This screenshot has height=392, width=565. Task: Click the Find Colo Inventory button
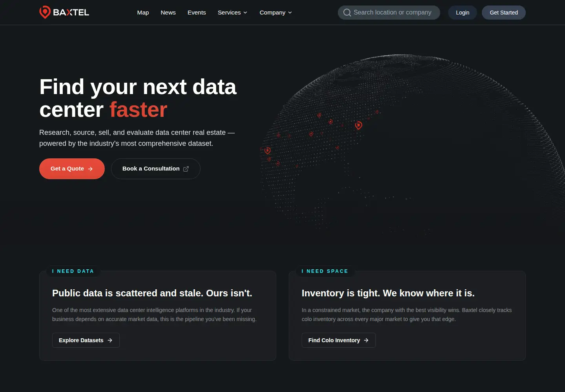(x=339, y=340)
